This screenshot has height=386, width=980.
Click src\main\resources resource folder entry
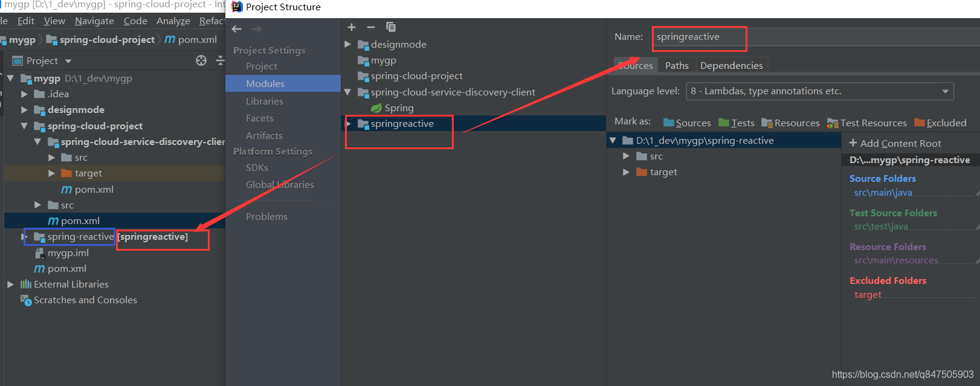pos(896,260)
